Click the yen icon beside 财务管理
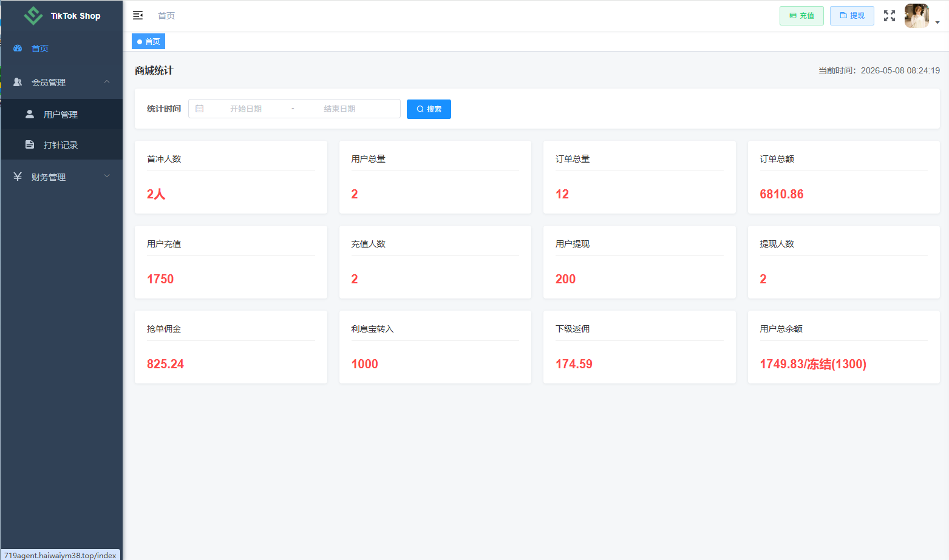The height and width of the screenshot is (560, 949). click(18, 177)
